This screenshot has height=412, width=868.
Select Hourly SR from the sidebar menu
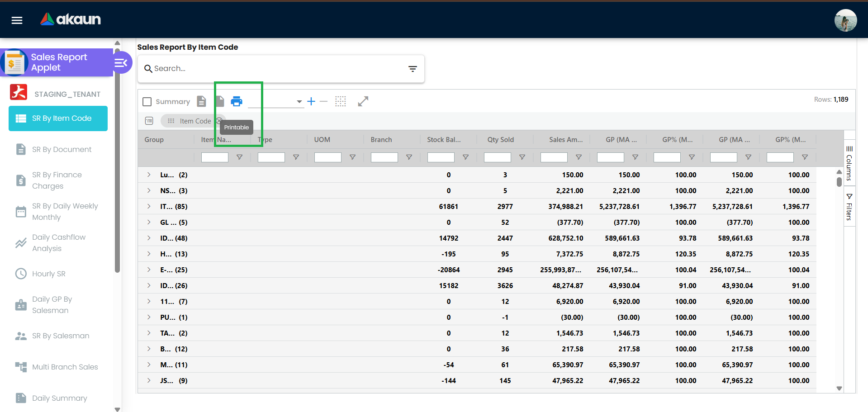tap(50, 274)
